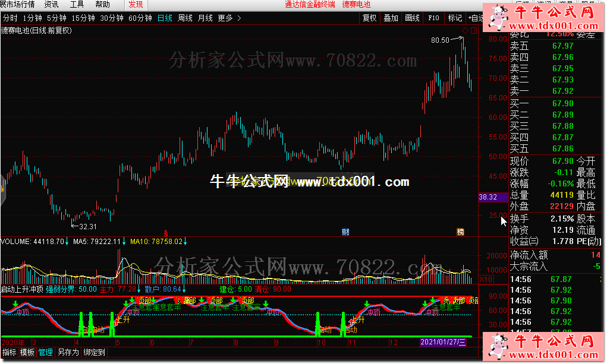Click the 复权 button
The width and height of the screenshot is (607, 364).
(x=369, y=18)
